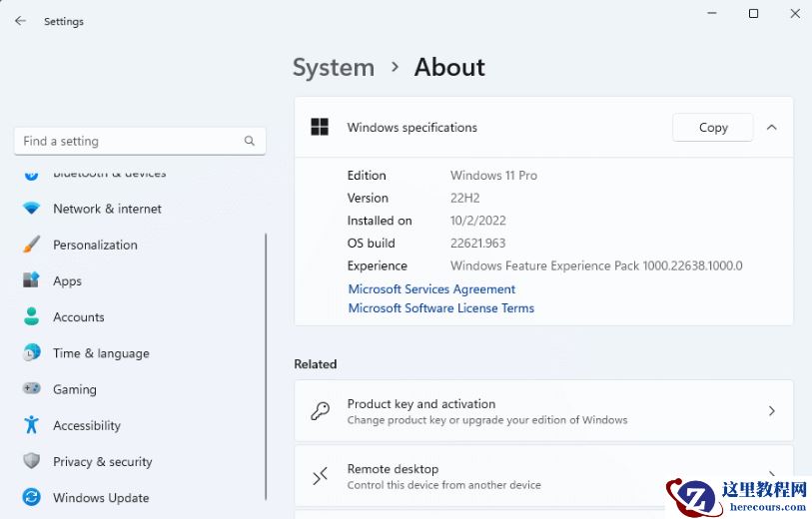
Task: Click System in the breadcrumb
Action: [x=334, y=67]
